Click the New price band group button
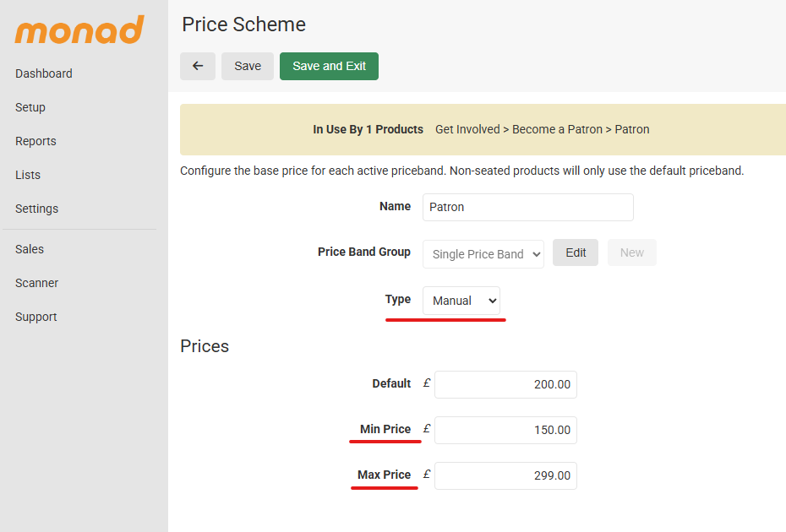Viewport: 786px width, 532px height. [631, 252]
